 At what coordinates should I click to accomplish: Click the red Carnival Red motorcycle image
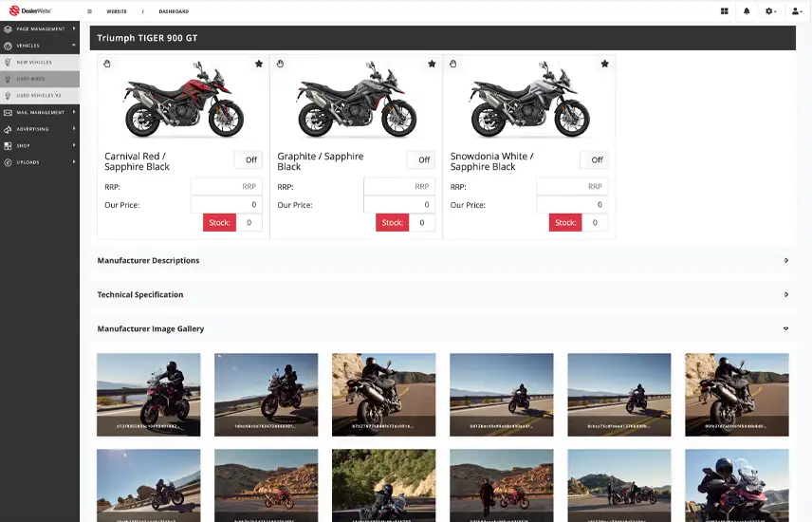pos(184,99)
